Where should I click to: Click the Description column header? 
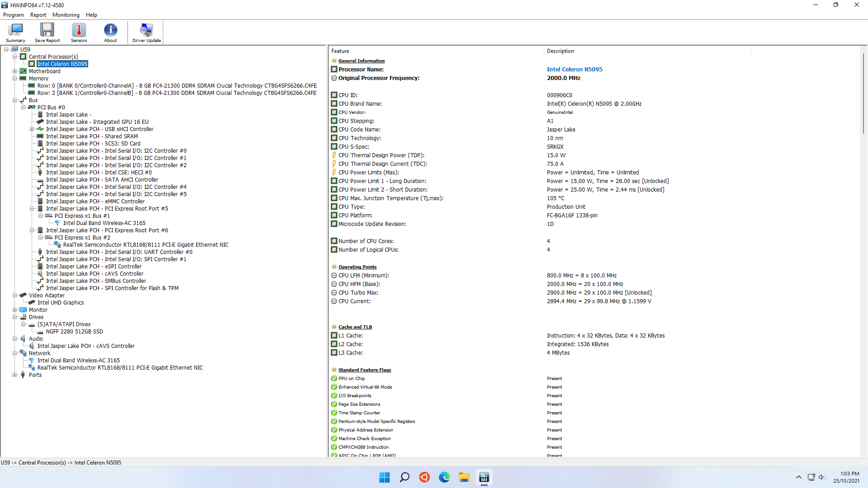pos(647,51)
